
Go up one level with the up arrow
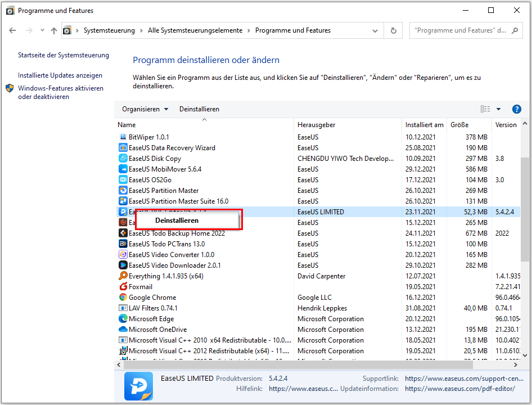(54, 31)
